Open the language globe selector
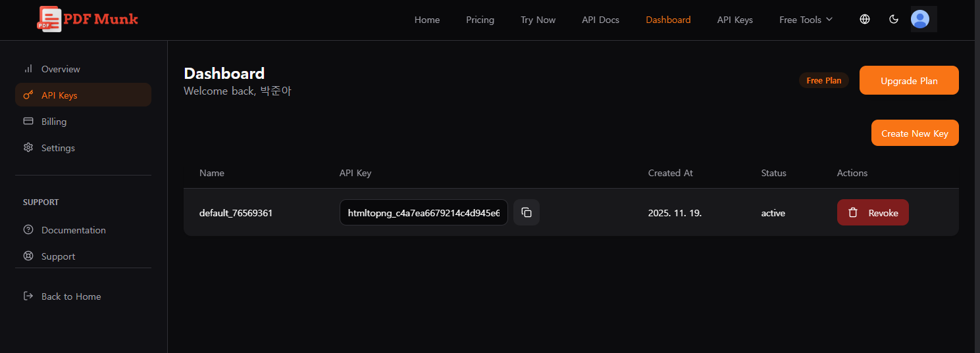This screenshot has height=353, width=980. tap(865, 20)
